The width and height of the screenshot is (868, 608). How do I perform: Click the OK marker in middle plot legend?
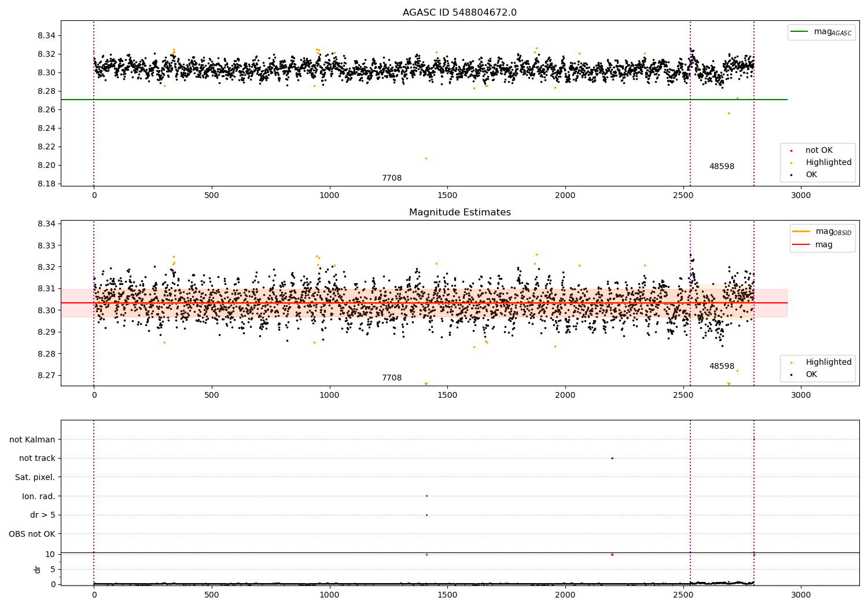click(x=791, y=375)
